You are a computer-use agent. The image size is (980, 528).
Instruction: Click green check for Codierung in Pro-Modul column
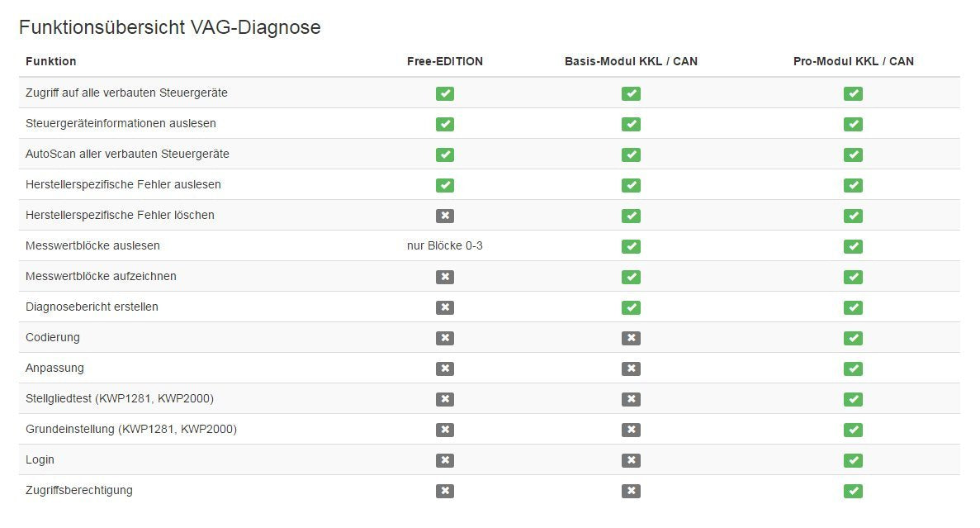(x=853, y=338)
